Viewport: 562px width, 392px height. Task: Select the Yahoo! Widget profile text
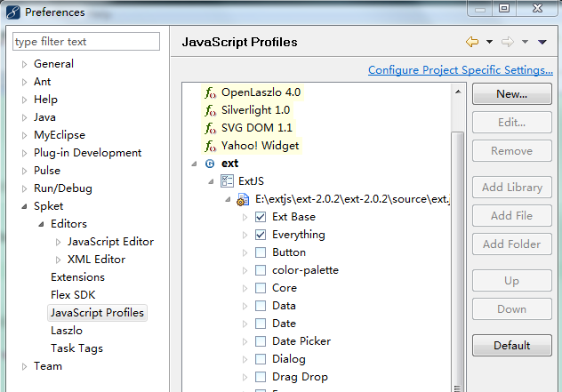tap(261, 146)
